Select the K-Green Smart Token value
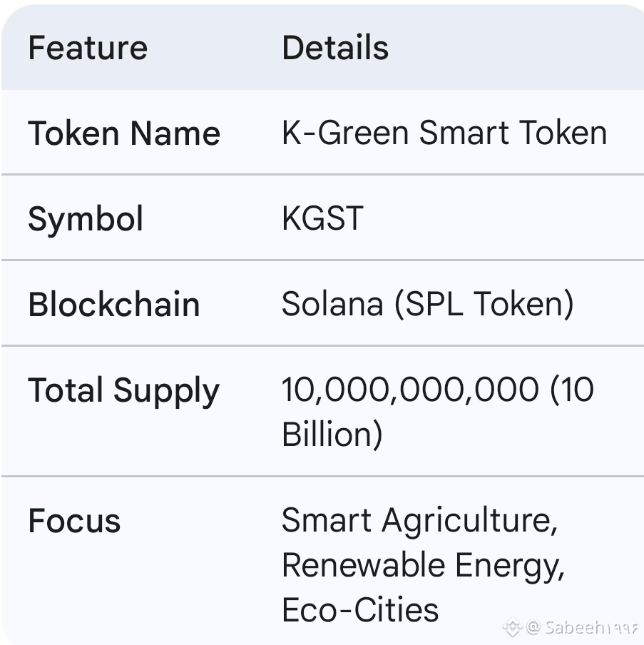 pyautogui.click(x=444, y=133)
